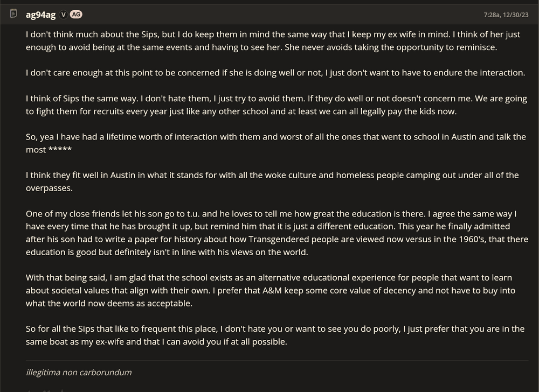Open the ag94ag user profile

40,15
